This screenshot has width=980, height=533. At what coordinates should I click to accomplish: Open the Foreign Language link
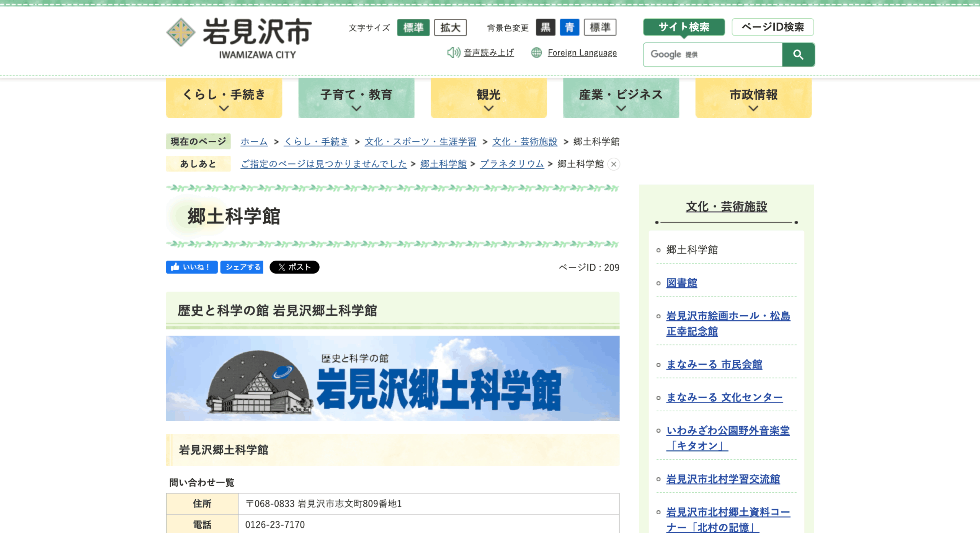tap(582, 53)
